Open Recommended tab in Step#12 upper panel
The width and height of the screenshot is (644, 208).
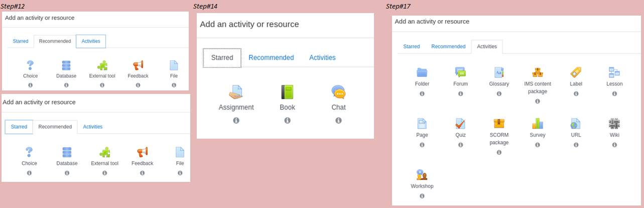point(55,41)
